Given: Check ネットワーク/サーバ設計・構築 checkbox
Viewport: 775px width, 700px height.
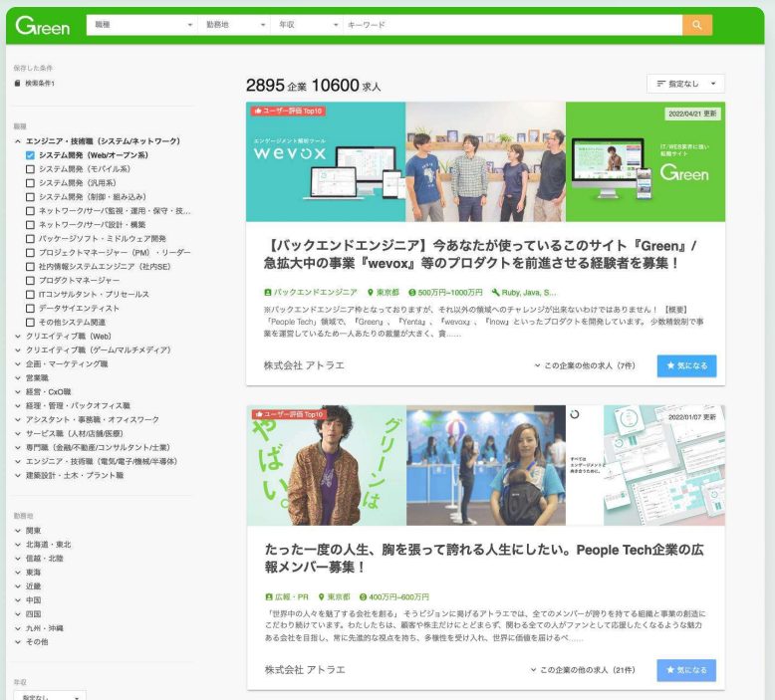Looking at the screenshot, I should pos(30,225).
